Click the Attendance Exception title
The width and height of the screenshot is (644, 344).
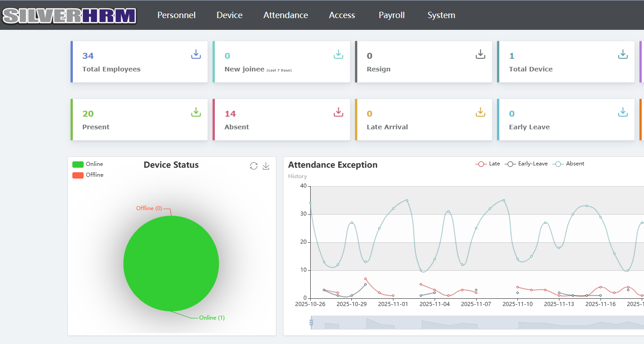(333, 165)
